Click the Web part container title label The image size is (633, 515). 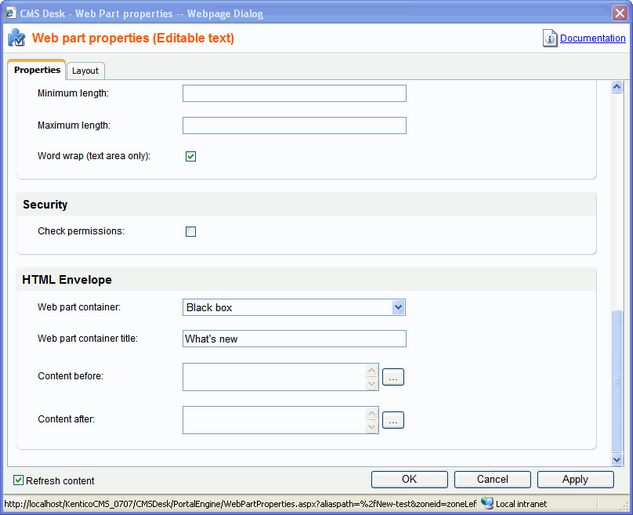(x=88, y=339)
